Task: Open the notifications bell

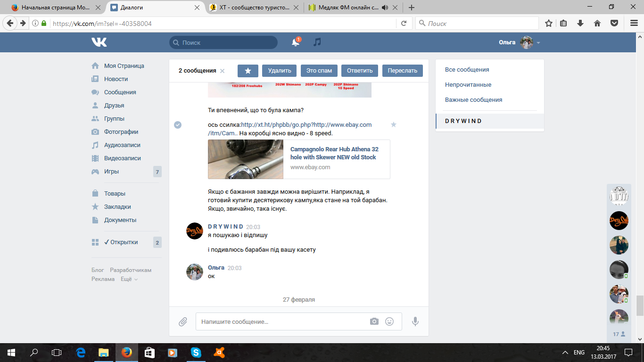Action: click(295, 42)
